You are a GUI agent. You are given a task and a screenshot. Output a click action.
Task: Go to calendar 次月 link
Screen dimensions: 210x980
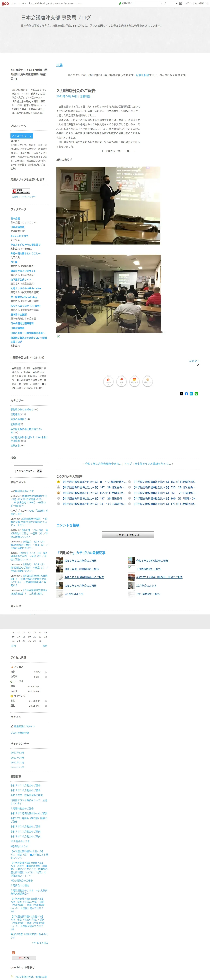coord(45,646)
